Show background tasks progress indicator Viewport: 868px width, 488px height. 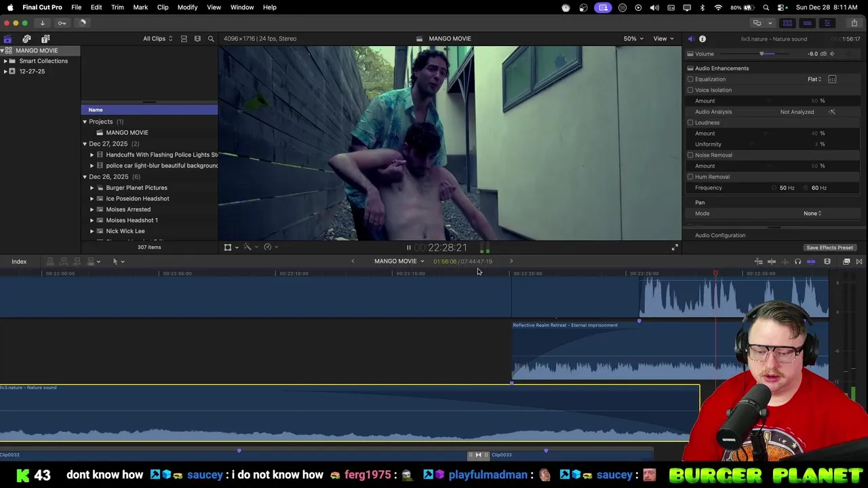(x=83, y=23)
